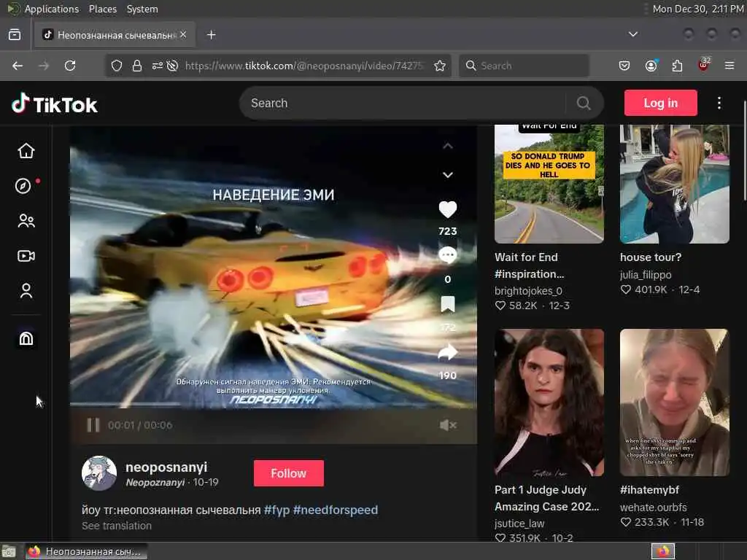Click the Firefox Search box

tap(524, 66)
